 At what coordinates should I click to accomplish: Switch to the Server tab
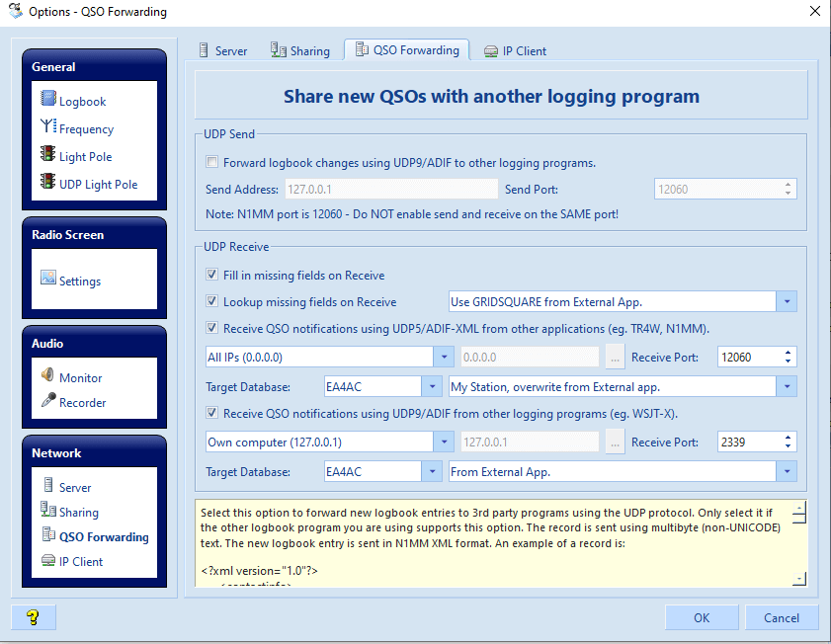click(222, 50)
